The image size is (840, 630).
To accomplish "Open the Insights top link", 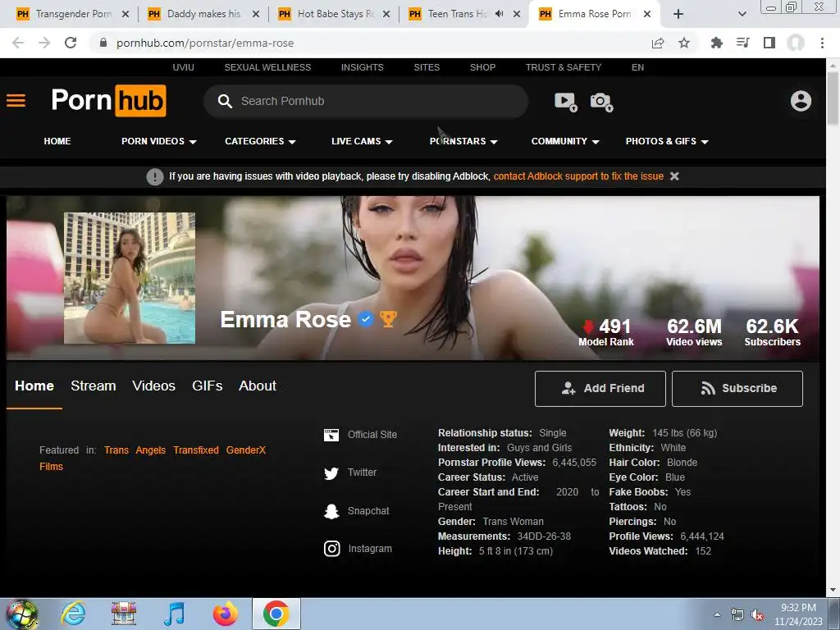I will [x=362, y=67].
